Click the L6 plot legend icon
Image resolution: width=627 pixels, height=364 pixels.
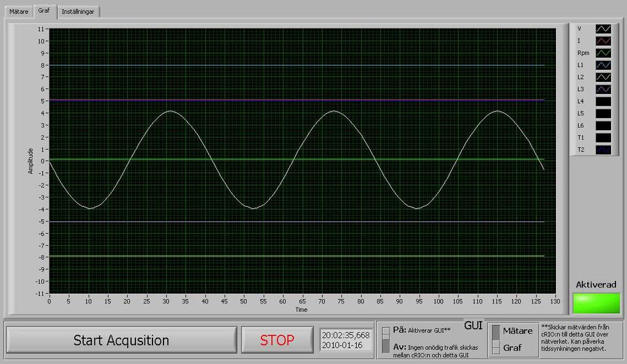click(x=603, y=125)
